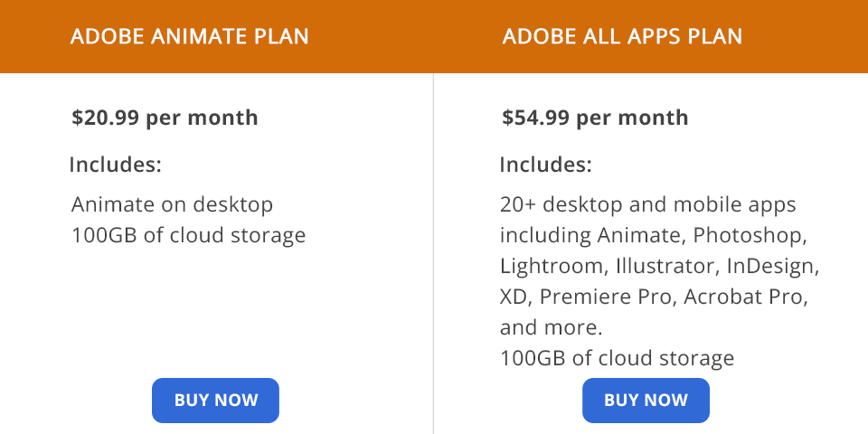Click the $54.99 per month price
This screenshot has height=434, width=868.
pyautogui.click(x=595, y=118)
